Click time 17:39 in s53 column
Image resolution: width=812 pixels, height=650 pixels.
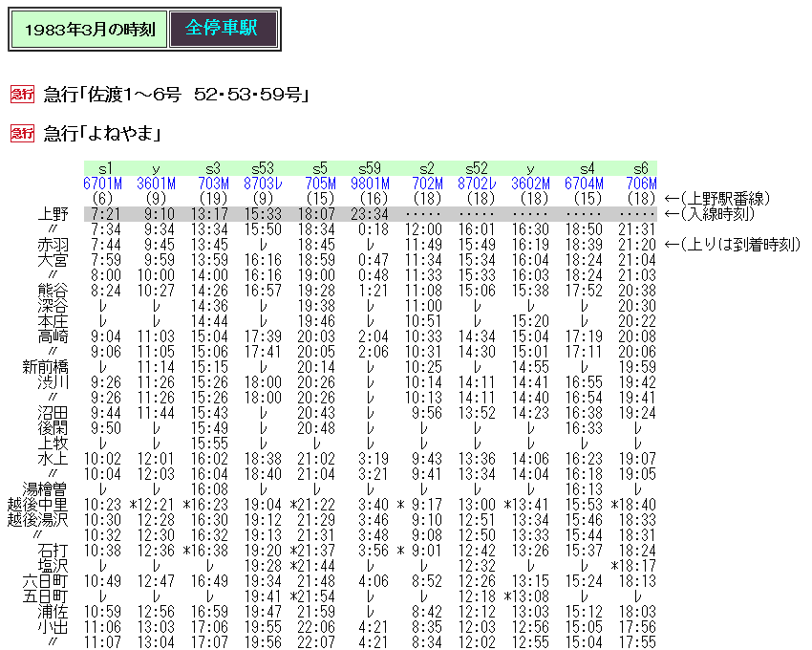click(263, 336)
